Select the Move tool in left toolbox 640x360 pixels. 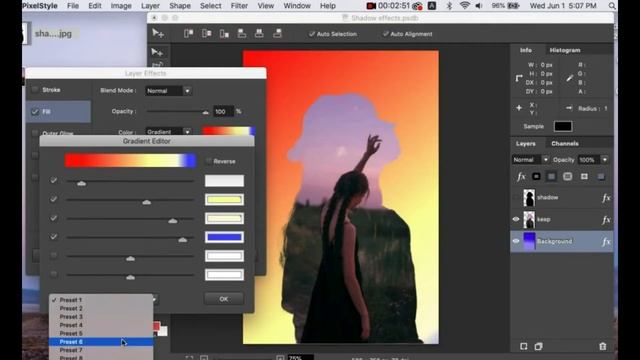click(x=157, y=52)
